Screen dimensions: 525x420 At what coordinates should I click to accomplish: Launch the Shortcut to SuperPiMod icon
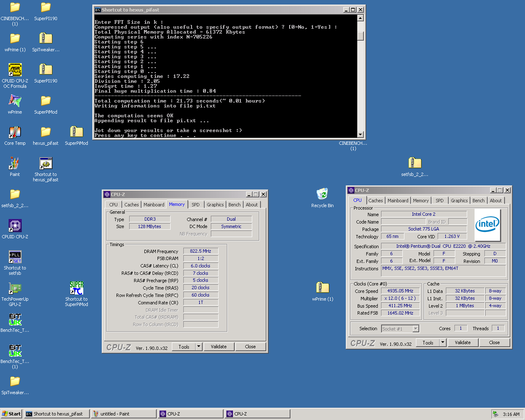click(76, 288)
